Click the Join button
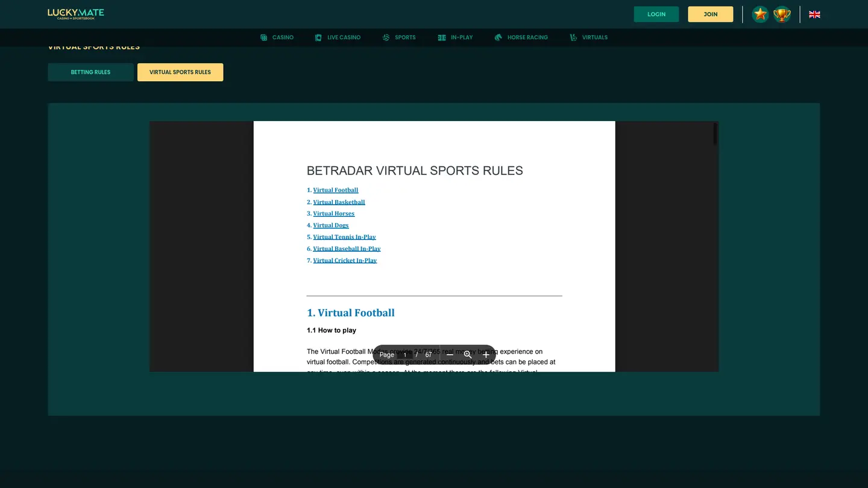Image resolution: width=868 pixels, height=488 pixels. click(711, 14)
